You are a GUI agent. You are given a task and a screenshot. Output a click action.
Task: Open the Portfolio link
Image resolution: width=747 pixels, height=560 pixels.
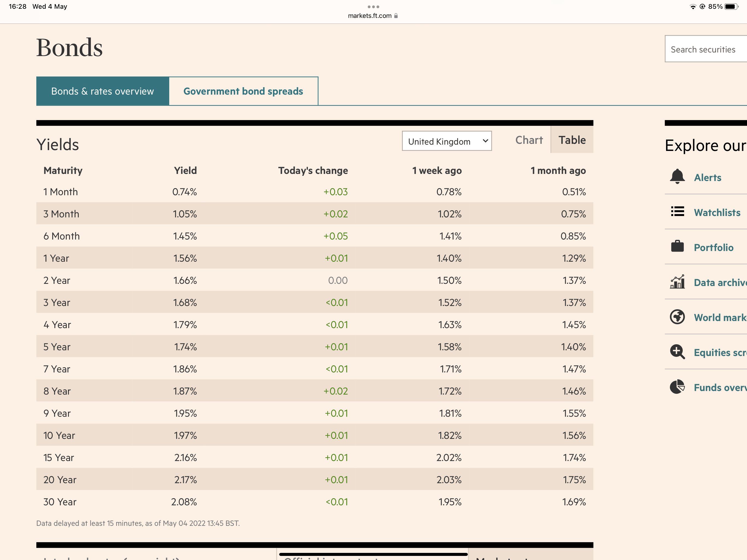pos(713,247)
